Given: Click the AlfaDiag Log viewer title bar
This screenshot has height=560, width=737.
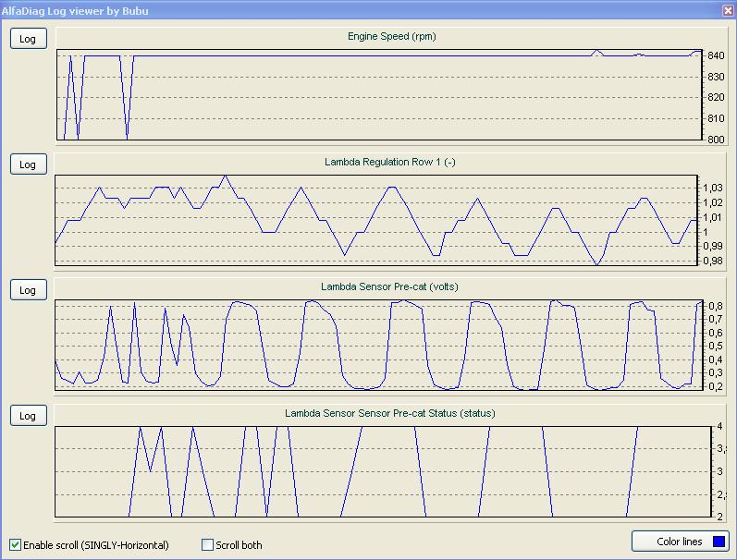Looking at the screenshot, I should click(277, 10).
